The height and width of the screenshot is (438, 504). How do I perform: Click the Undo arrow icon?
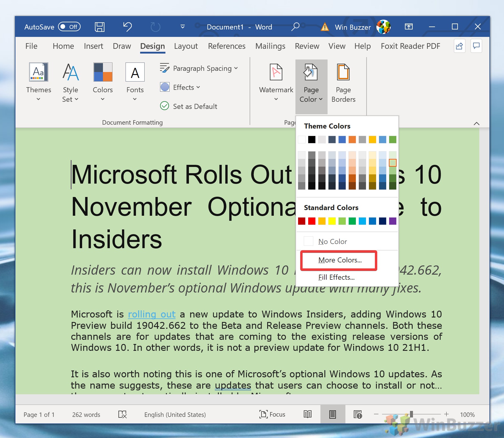click(127, 27)
